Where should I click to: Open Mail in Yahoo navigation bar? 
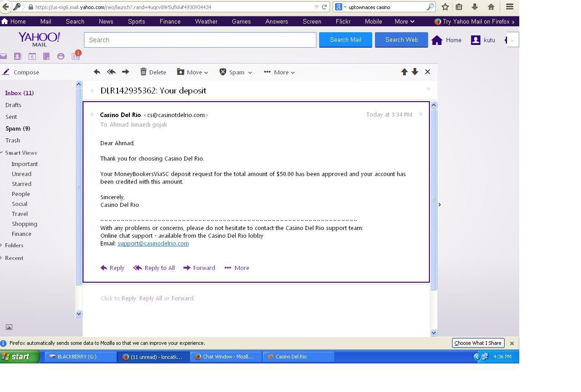(45, 21)
